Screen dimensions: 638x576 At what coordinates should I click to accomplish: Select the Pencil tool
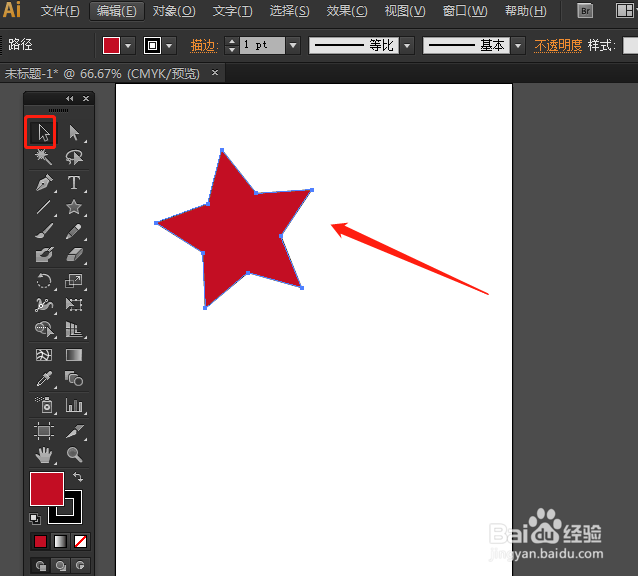click(x=74, y=231)
